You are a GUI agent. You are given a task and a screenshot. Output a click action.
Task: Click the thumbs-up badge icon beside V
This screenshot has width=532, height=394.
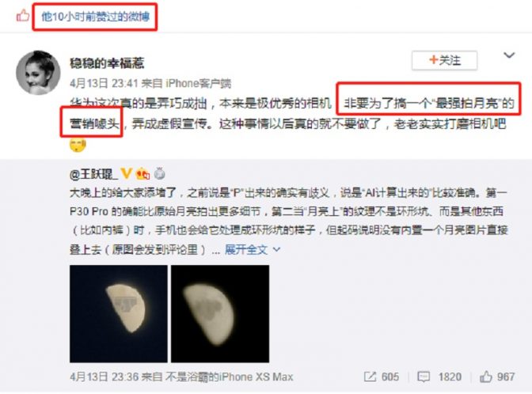[142, 174]
